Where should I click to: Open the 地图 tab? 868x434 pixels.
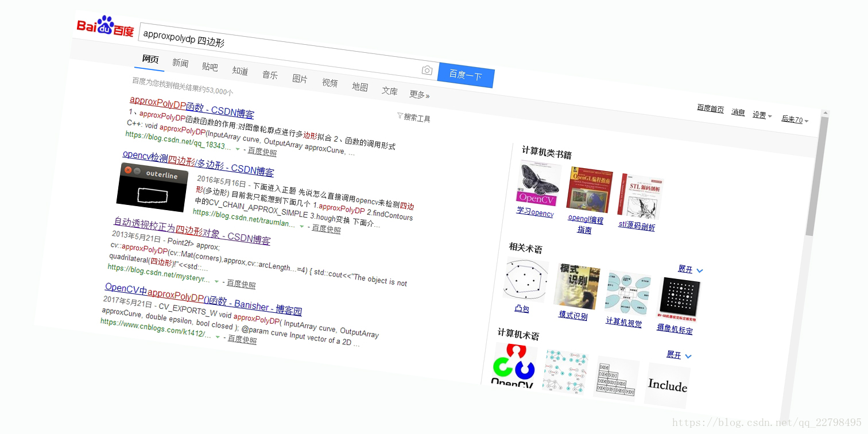coord(360,87)
